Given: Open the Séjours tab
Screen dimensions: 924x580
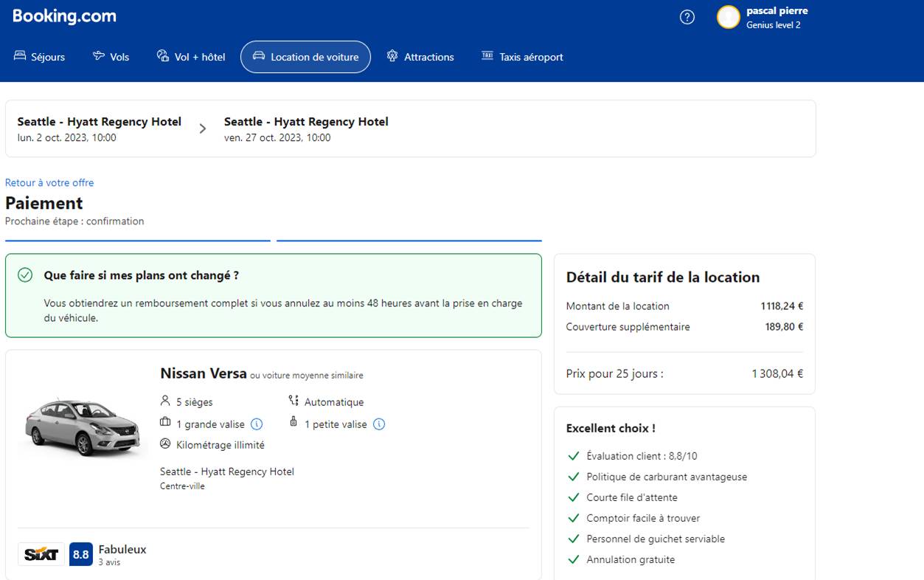Looking at the screenshot, I should pyautogui.click(x=40, y=57).
